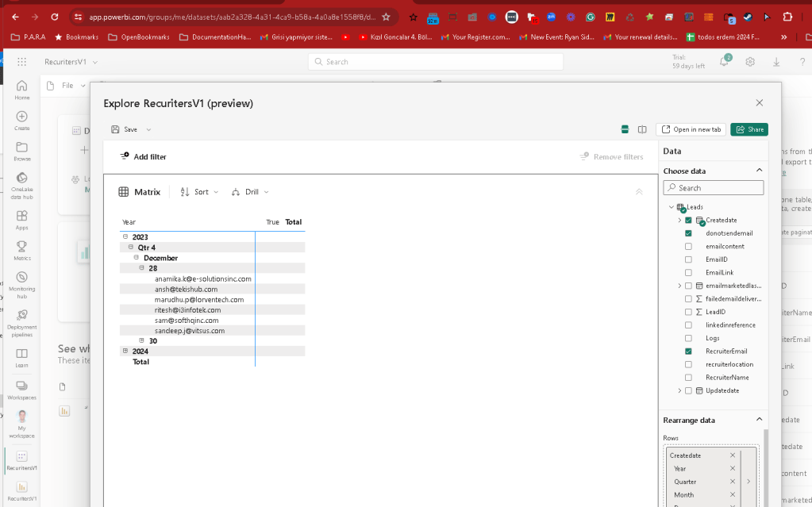Screen dimensions: 812x507
Task: Open Apps in left navigation
Action: pos(21,220)
